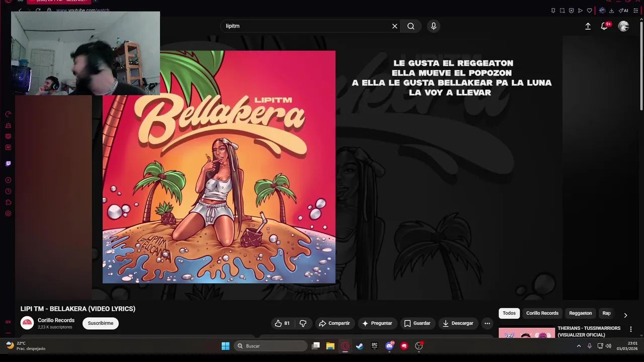
Task: Open the account avatar menu
Action: (623, 26)
